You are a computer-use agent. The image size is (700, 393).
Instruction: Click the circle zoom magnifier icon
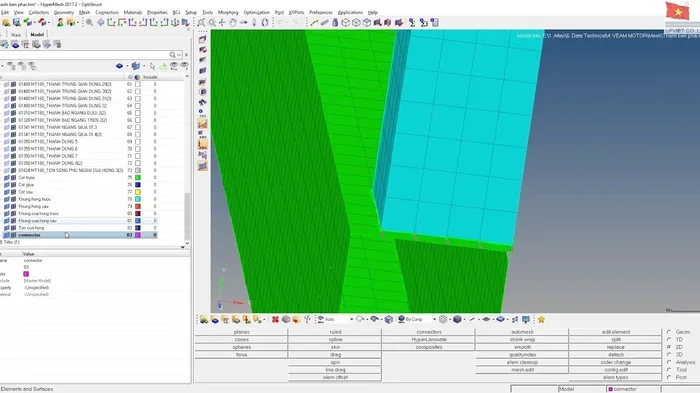tap(212, 22)
